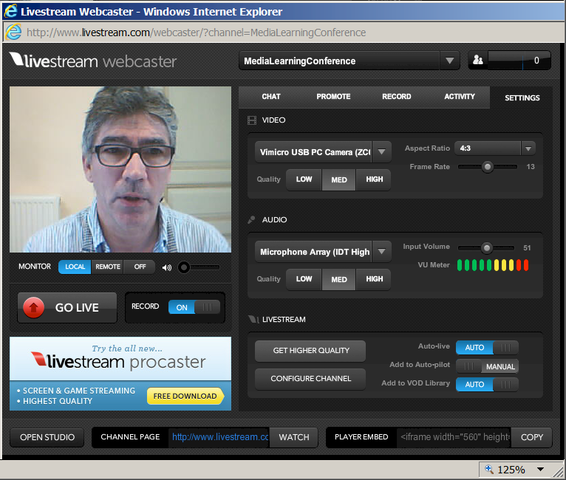
Task: Click the red Go Live arrow icon
Action: coord(34,307)
